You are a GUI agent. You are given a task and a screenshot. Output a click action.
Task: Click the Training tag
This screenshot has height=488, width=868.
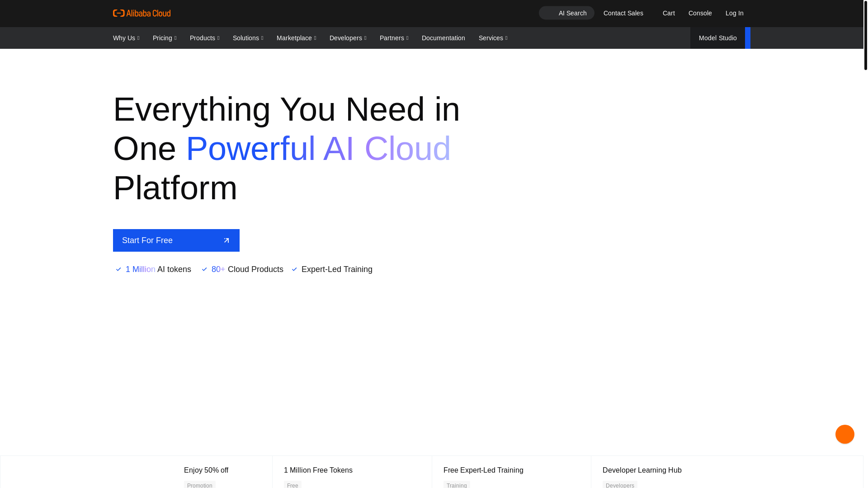[x=457, y=485]
